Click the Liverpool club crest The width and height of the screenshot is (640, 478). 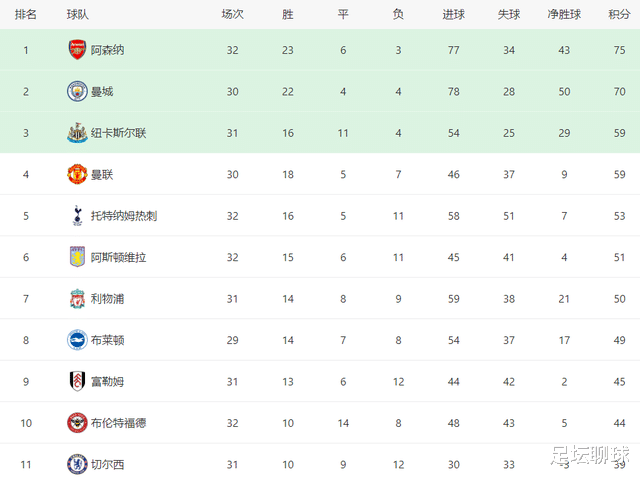[77, 298]
